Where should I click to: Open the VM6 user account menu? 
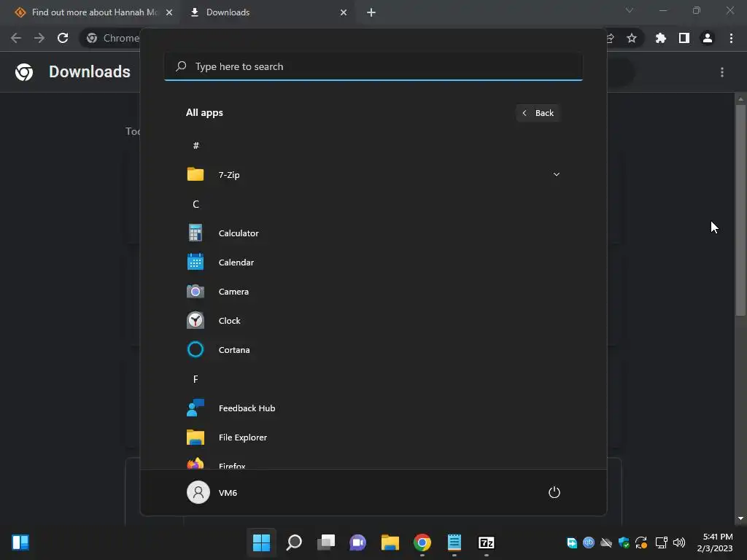tap(212, 492)
